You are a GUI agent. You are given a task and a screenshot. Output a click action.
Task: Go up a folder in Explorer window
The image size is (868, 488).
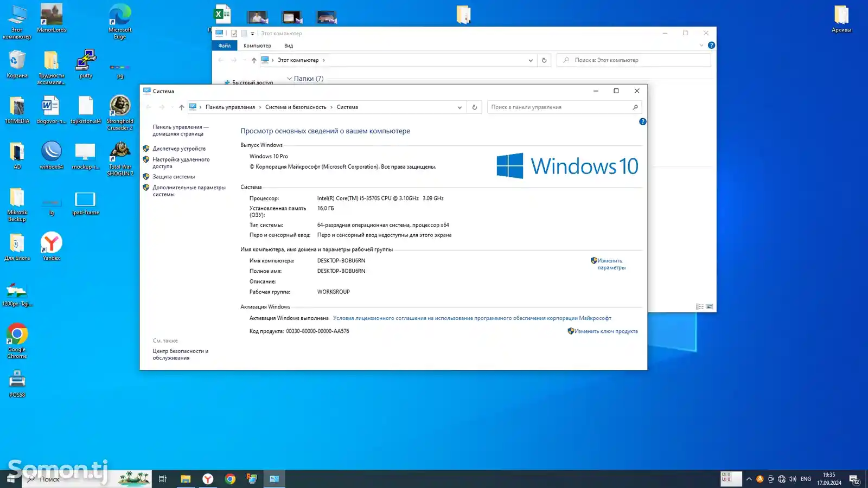click(x=254, y=60)
